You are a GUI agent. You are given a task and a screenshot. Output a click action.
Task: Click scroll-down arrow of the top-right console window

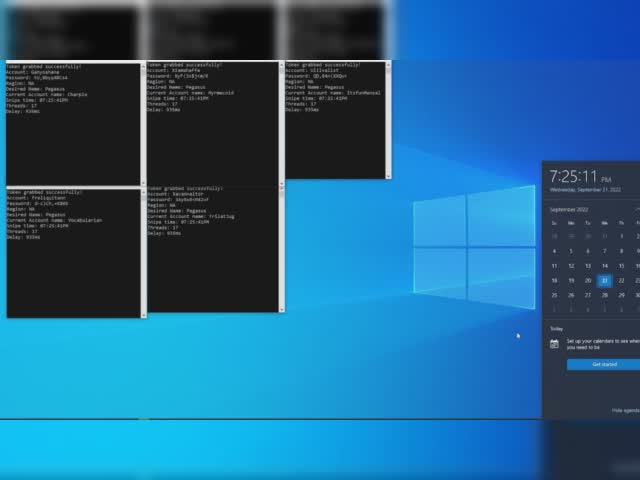(x=388, y=176)
